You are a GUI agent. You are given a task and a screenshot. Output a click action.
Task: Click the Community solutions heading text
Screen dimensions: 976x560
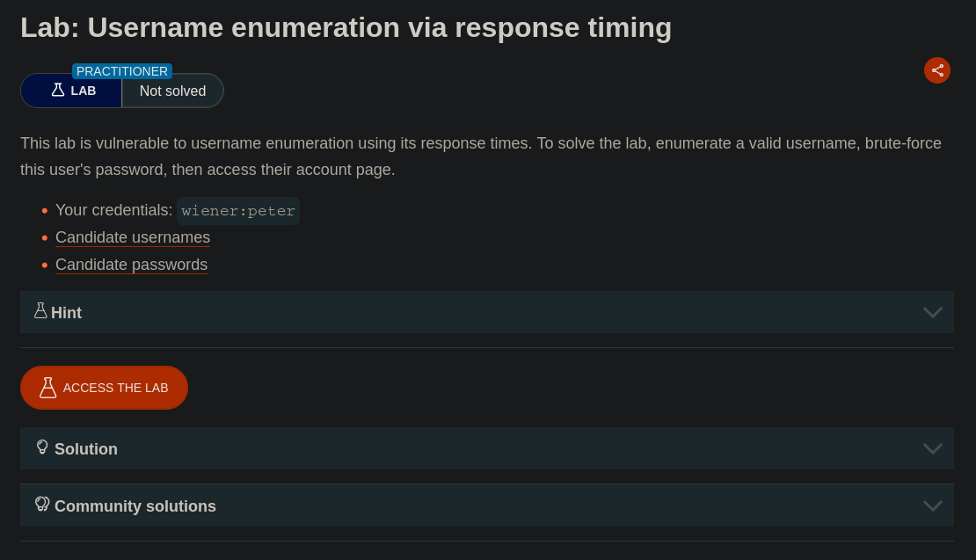(x=135, y=506)
